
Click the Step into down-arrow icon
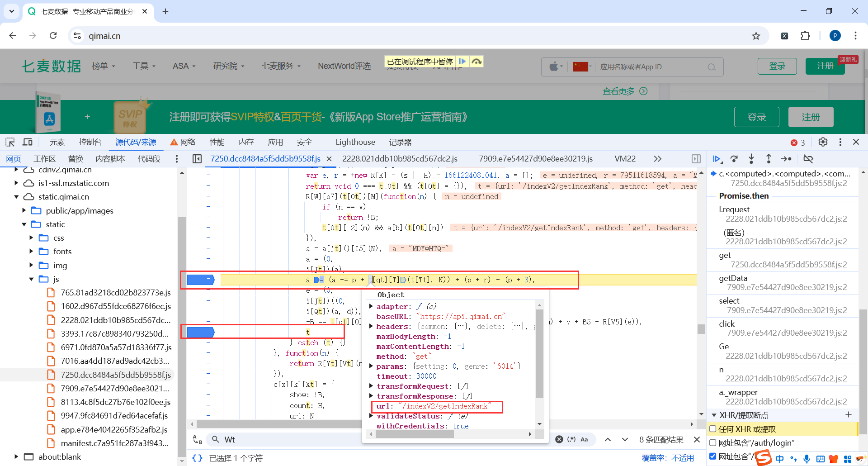(x=751, y=159)
